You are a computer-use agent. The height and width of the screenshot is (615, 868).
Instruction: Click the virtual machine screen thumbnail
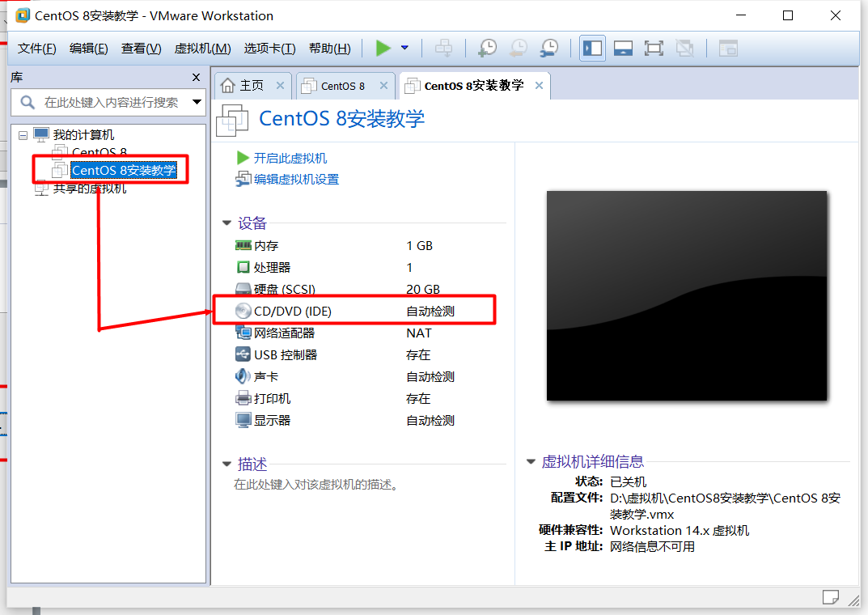click(x=687, y=295)
